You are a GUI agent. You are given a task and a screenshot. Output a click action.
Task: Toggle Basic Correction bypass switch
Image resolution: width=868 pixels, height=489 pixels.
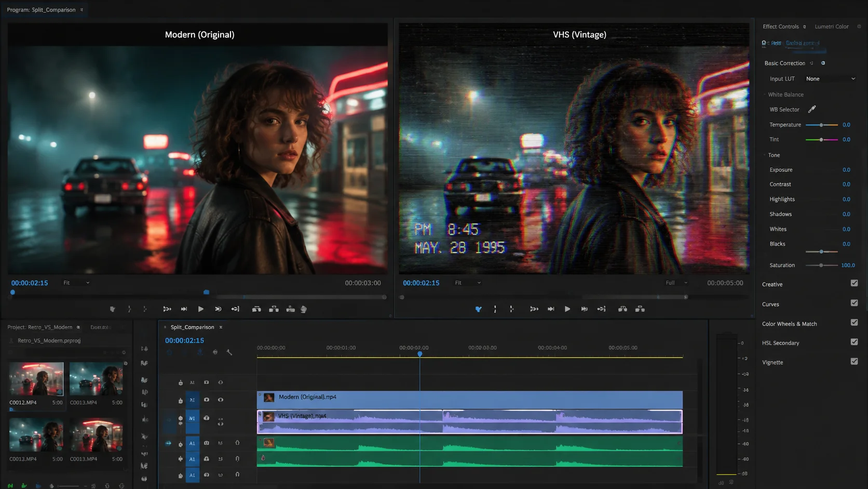pos(823,63)
